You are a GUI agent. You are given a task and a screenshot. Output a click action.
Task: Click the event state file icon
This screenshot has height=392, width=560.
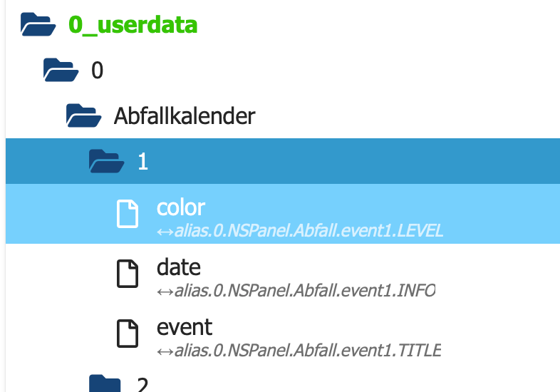(128, 334)
